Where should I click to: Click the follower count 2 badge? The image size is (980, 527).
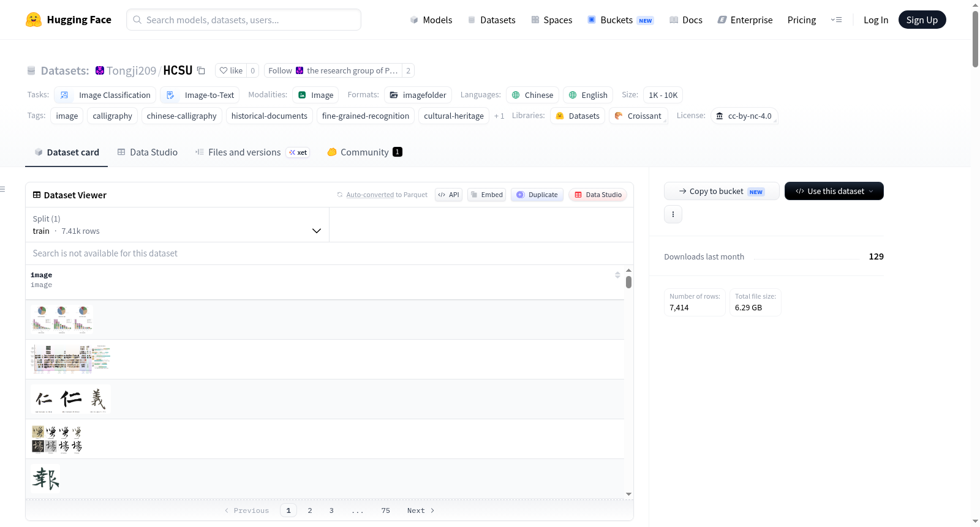tap(408, 70)
